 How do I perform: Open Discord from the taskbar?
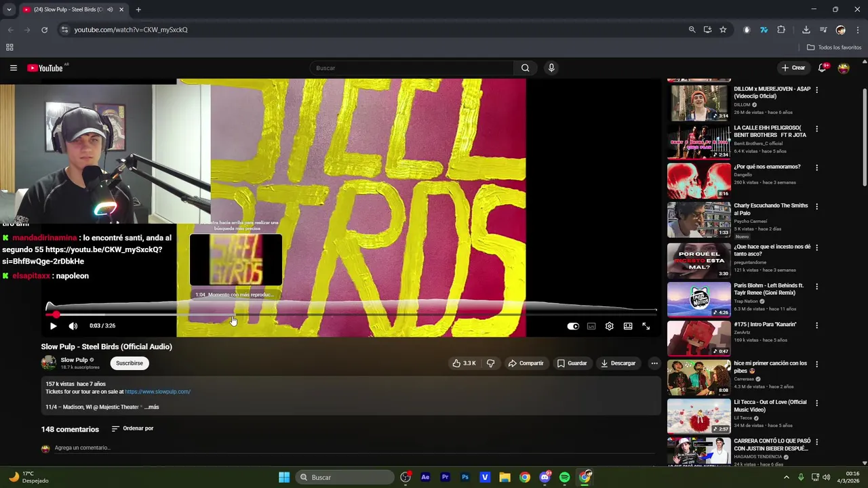click(545, 477)
